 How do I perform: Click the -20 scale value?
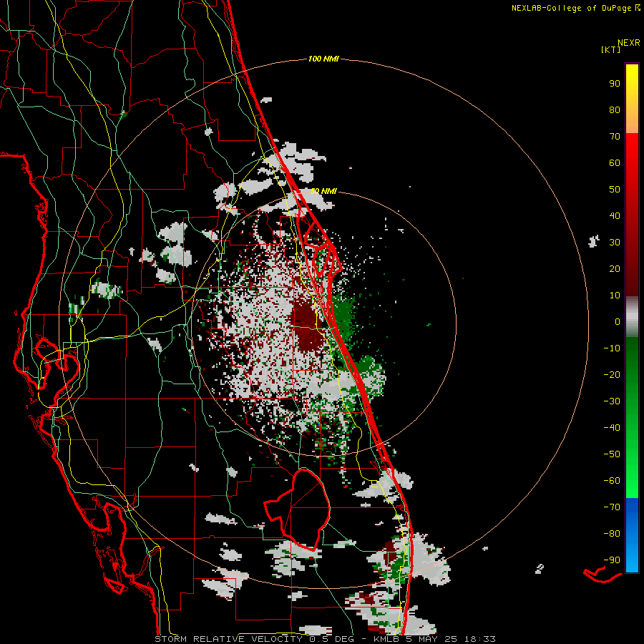coord(612,375)
